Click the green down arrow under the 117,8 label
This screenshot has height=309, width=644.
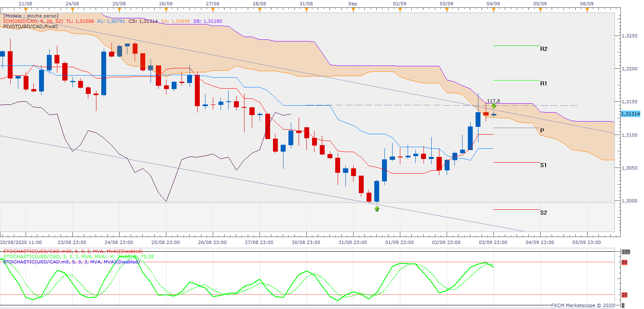493,106
